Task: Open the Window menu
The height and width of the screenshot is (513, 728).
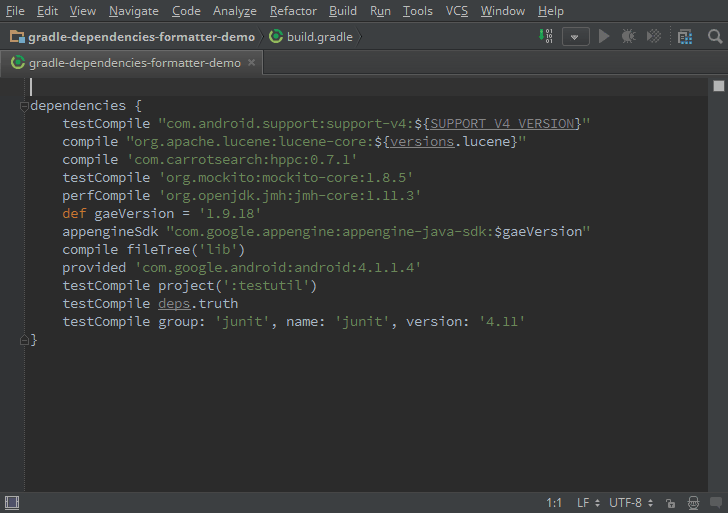Action: 502,11
